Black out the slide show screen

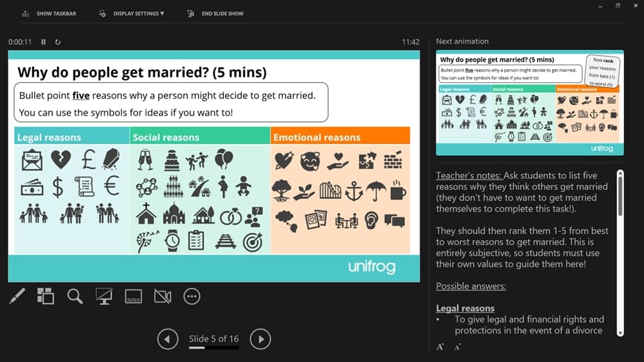tap(104, 296)
